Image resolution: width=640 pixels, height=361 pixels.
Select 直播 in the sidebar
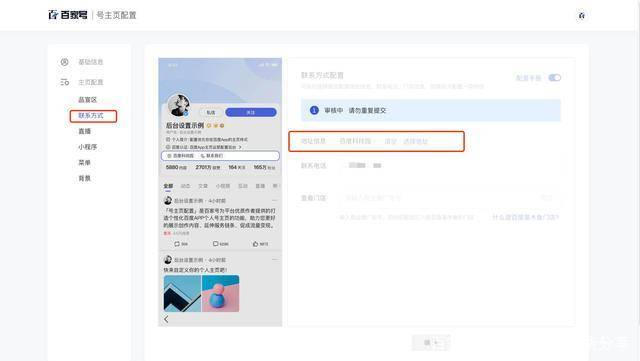84,131
